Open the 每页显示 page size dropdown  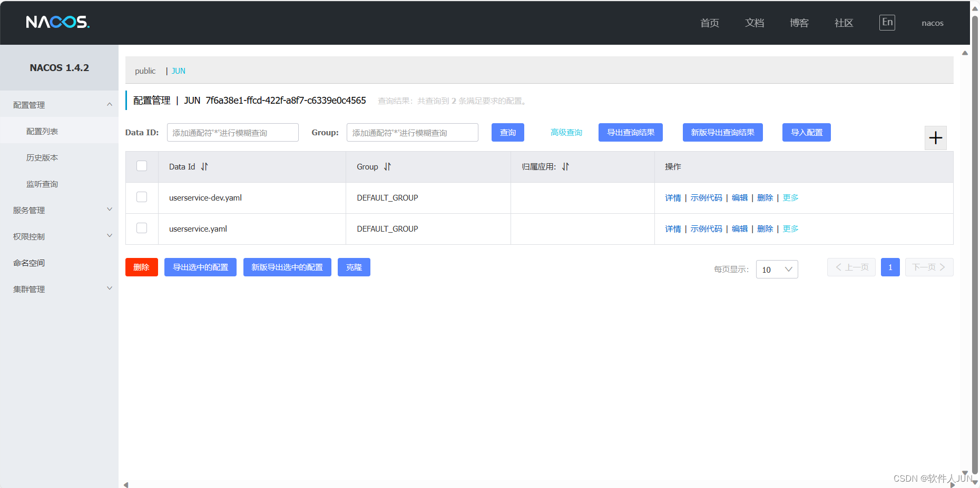(777, 269)
